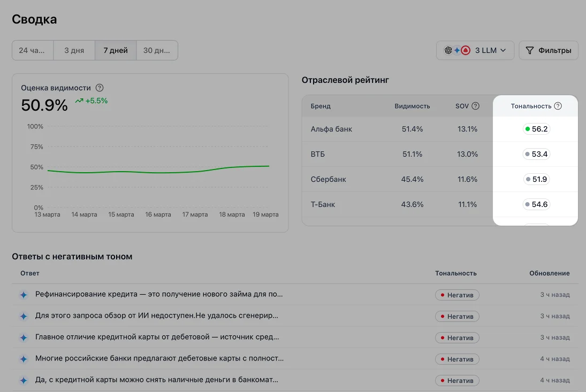This screenshot has height=392, width=586.
Task: Click the LLM logos cluster icon
Action: click(x=457, y=51)
